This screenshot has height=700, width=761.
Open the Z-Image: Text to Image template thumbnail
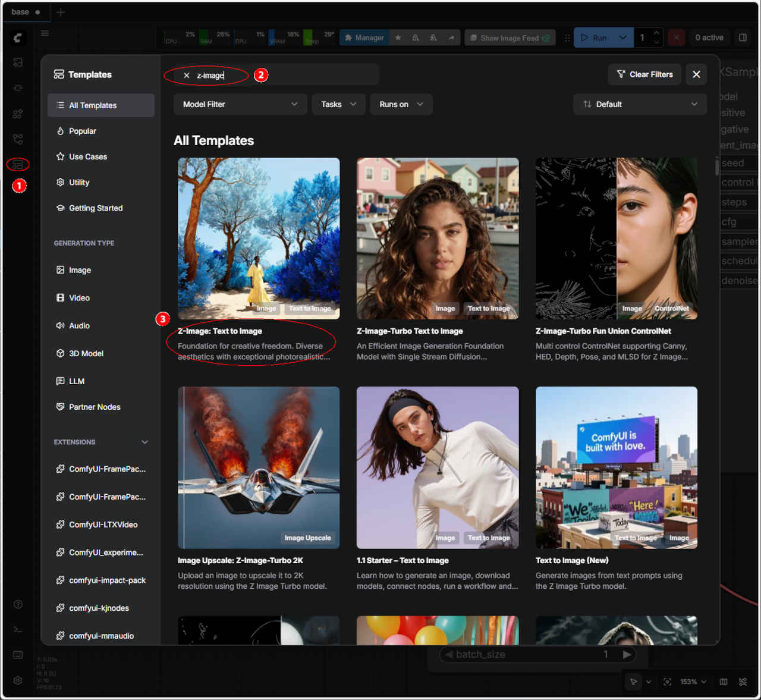point(259,238)
